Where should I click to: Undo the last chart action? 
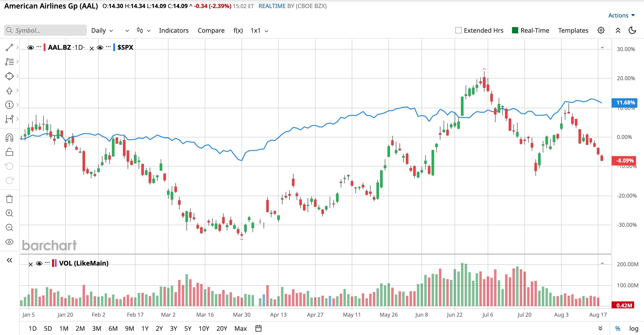tap(9, 166)
